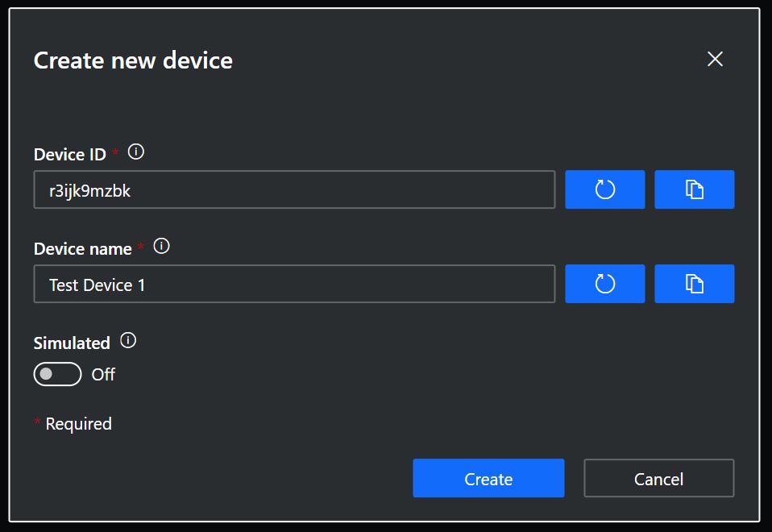This screenshot has width=772, height=532.
Task: Show the Device ID info tooltip icon
Action: [x=136, y=152]
